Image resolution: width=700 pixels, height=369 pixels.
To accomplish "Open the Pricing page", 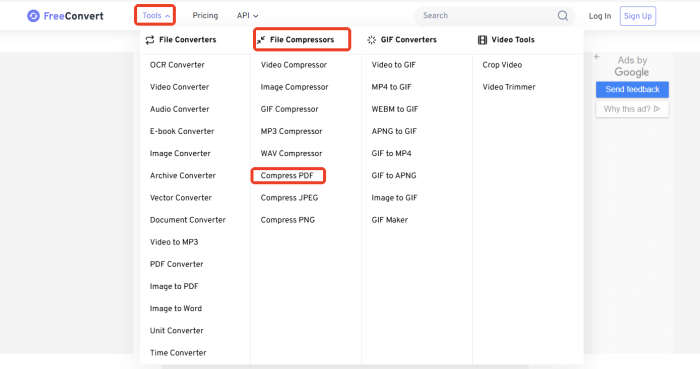I will coord(205,16).
